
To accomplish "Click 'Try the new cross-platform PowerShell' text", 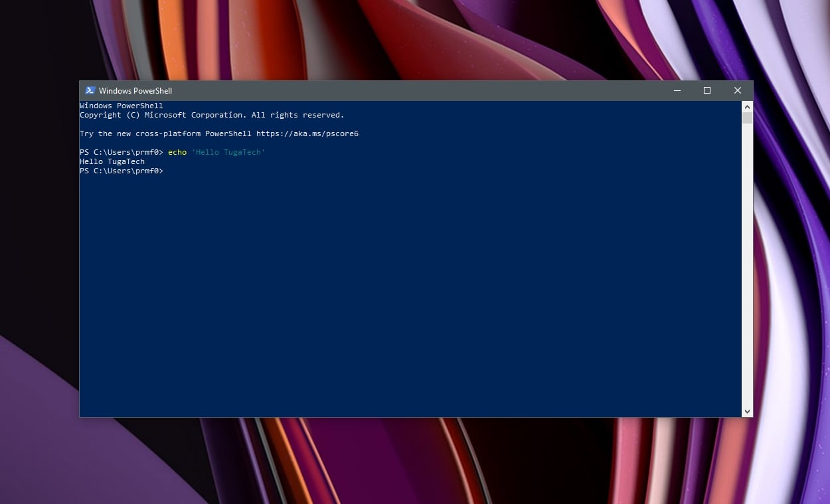I will (x=166, y=133).
